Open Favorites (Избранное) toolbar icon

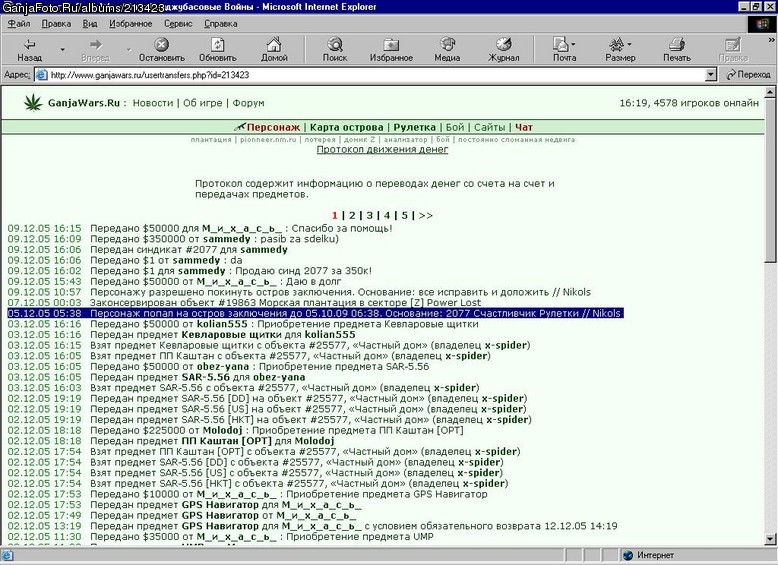pyautogui.click(x=391, y=45)
